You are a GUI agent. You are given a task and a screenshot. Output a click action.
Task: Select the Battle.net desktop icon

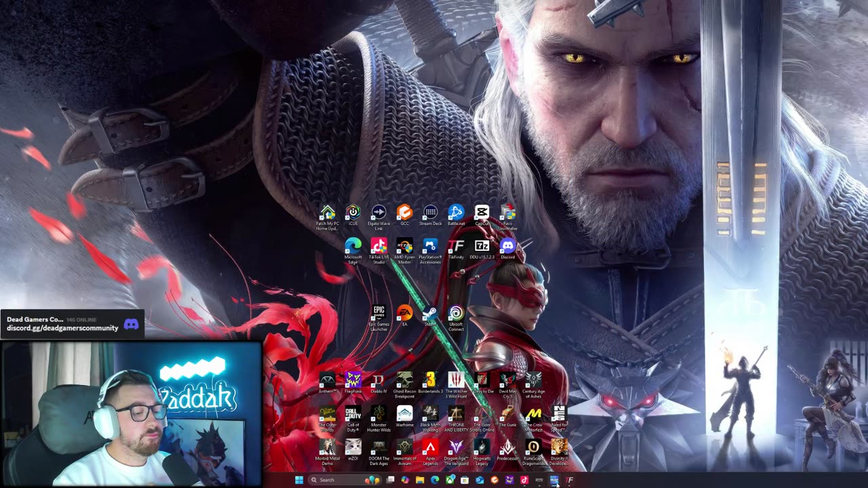[x=456, y=216]
